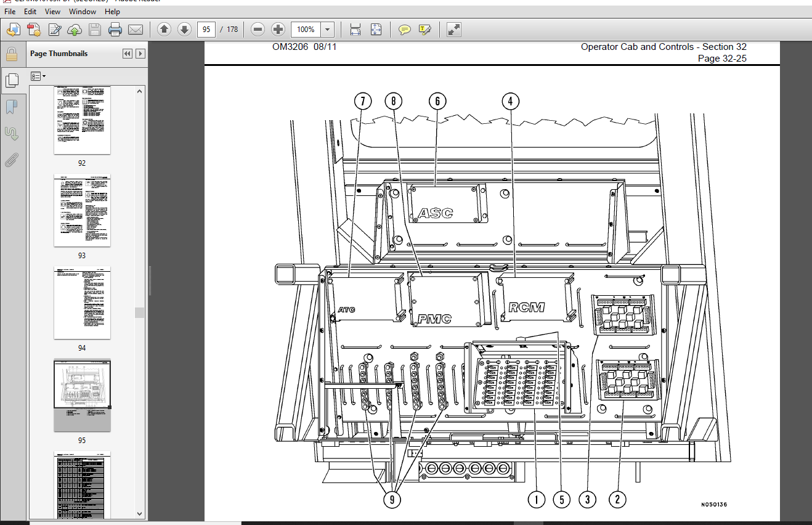Add a sticky note comment
The height and width of the screenshot is (525, 812).
point(404,29)
